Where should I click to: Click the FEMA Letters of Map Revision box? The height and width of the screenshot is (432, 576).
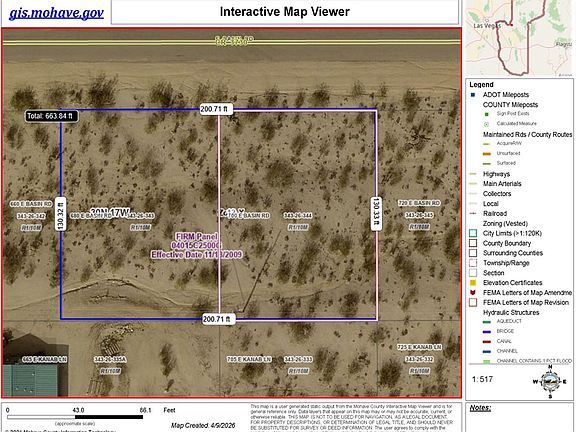(x=473, y=302)
